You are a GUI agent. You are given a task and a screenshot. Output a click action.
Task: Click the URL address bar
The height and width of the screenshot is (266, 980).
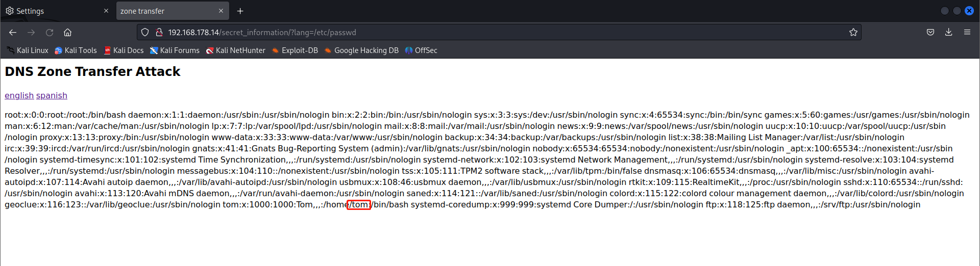tap(499, 32)
